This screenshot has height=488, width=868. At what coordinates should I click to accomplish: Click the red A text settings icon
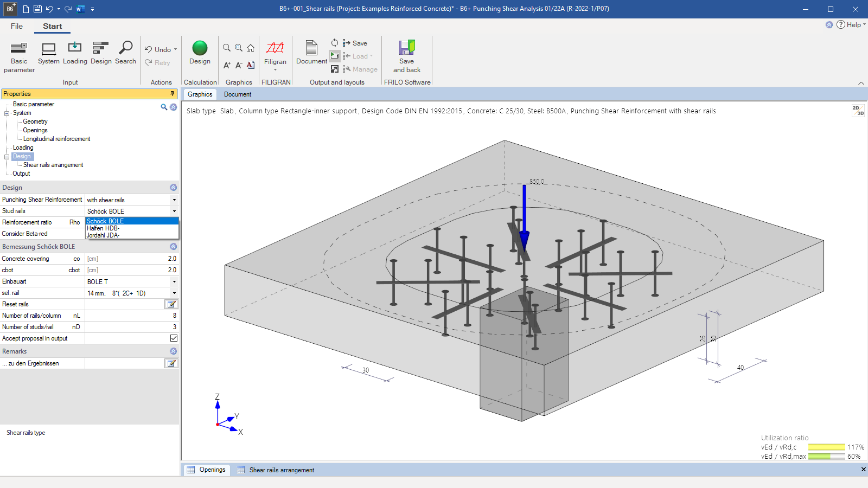(251, 65)
